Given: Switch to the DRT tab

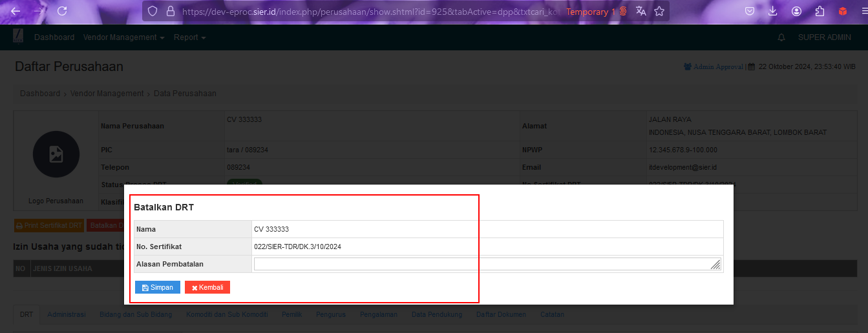Looking at the screenshot, I should [x=26, y=315].
